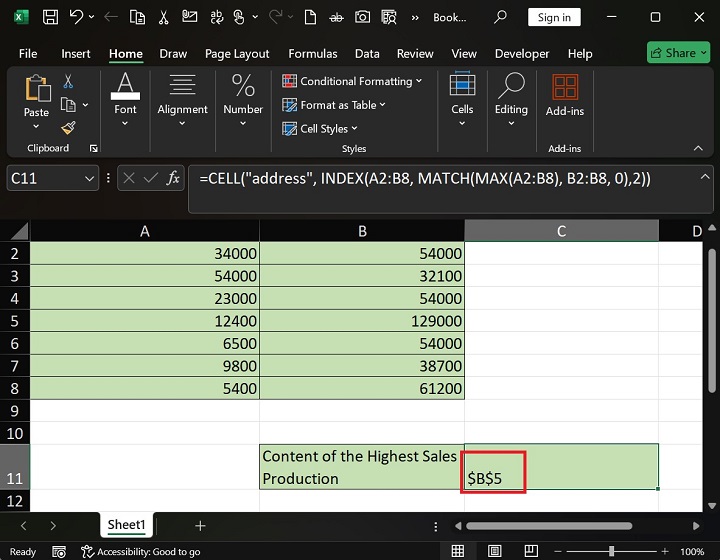This screenshot has height=560, width=720.
Task: Click the Sign in button
Action: click(554, 17)
